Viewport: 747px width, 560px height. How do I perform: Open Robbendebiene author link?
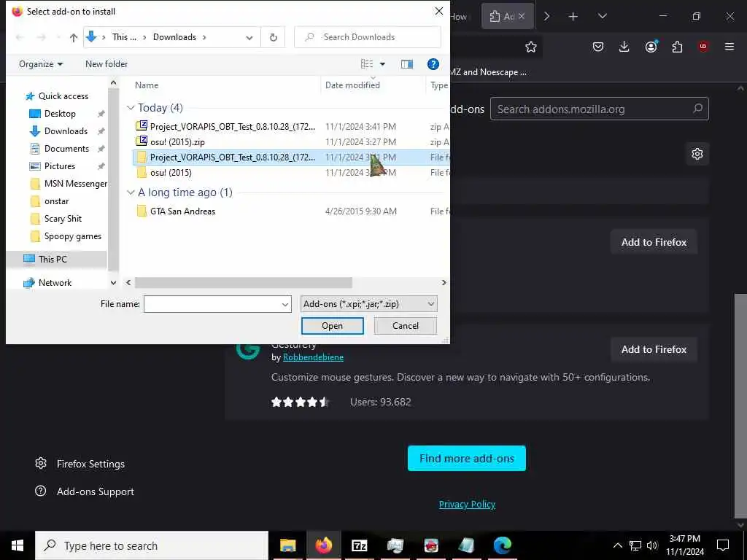click(x=313, y=357)
